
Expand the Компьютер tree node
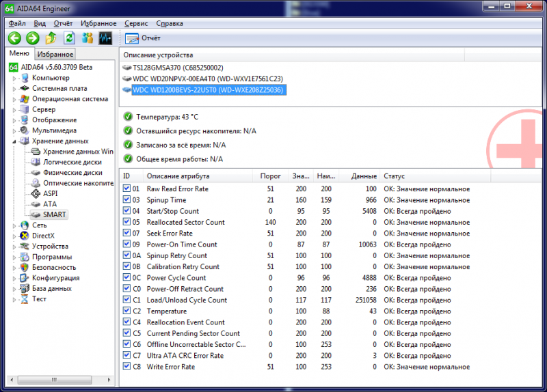click(14, 79)
